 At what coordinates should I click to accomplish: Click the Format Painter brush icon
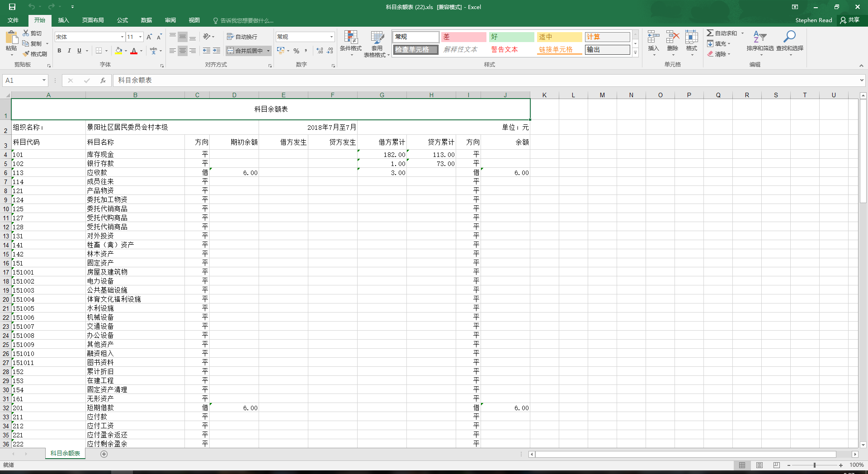pos(26,54)
